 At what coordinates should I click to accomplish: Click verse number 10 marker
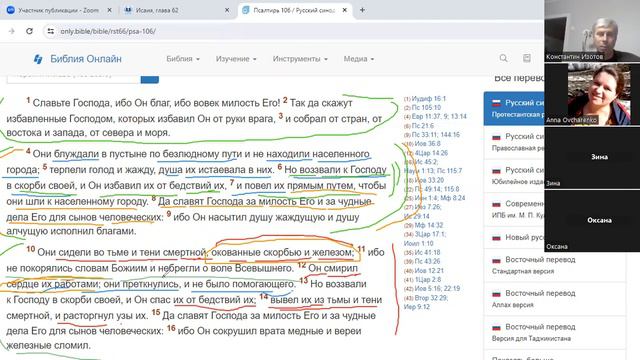click(31, 249)
